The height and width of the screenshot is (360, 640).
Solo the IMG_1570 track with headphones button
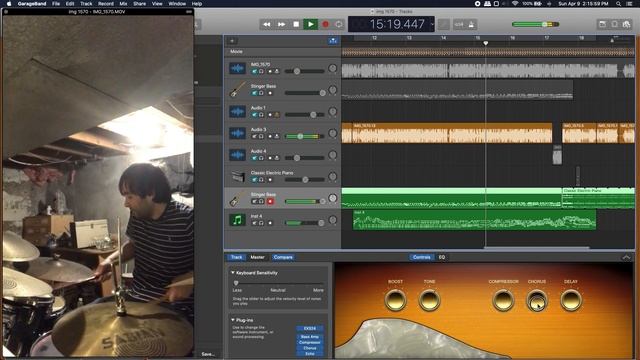[261, 71]
